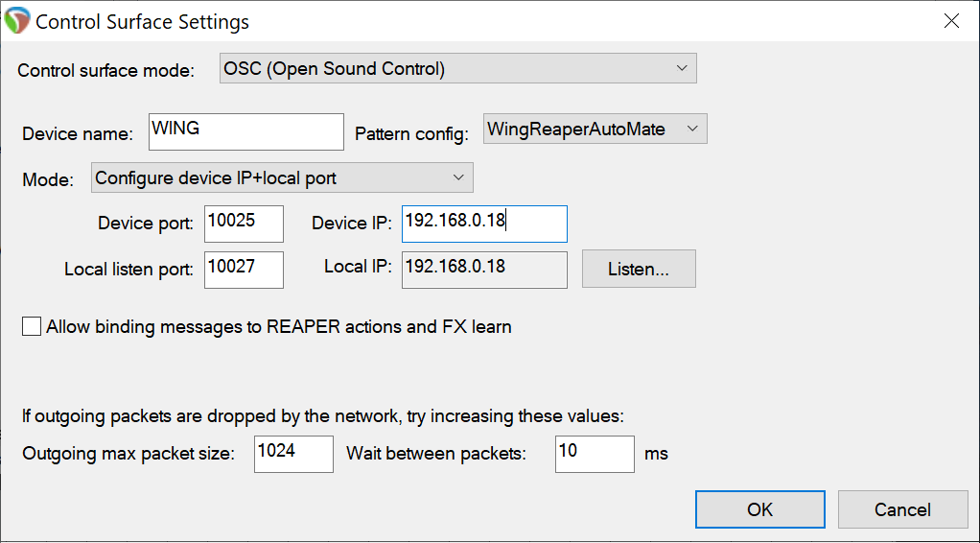Click the REAPER logo icon in title bar

coord(17,21)
